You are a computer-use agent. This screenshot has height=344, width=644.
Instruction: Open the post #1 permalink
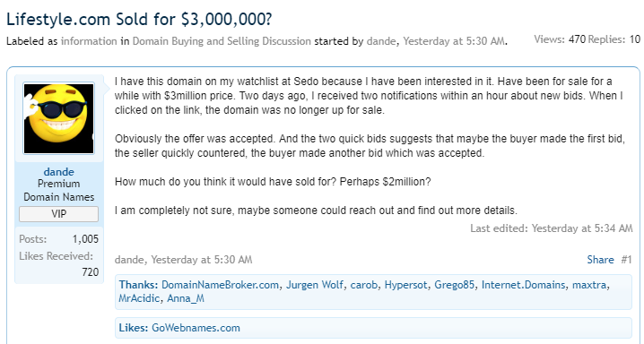click(x=626, y=260)
